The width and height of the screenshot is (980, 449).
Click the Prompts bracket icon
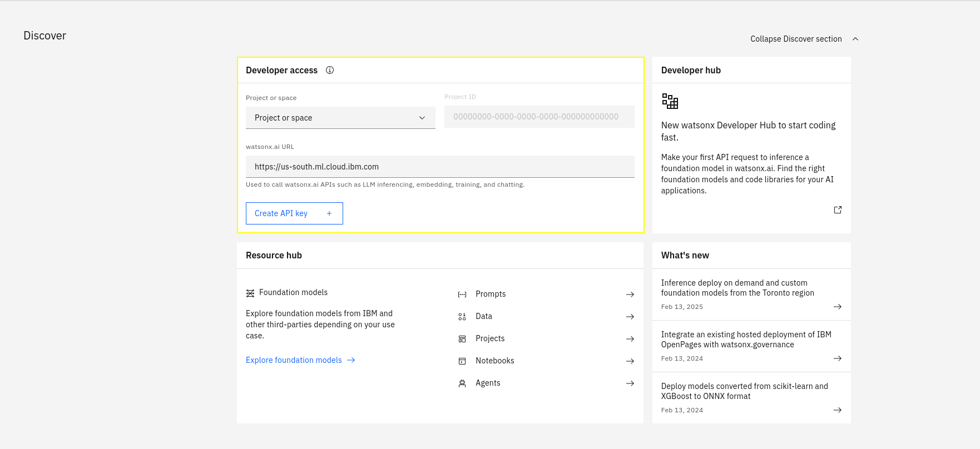pos(462,295)
